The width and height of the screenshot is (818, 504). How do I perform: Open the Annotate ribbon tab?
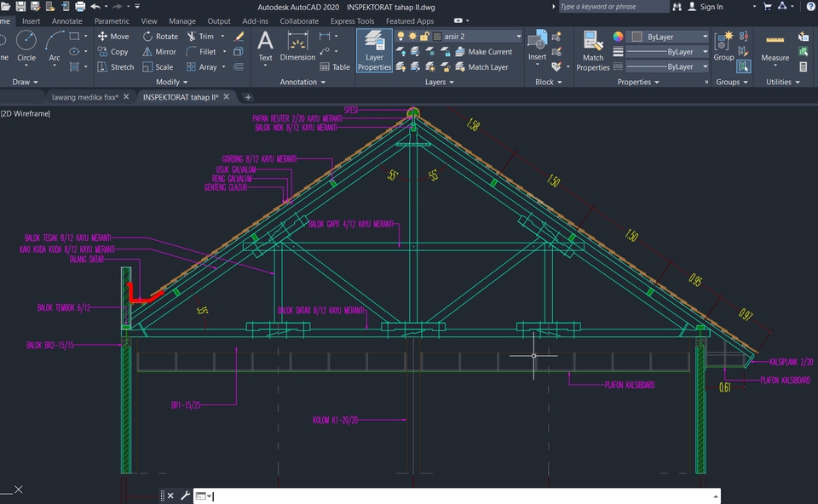tap(66, 20)
